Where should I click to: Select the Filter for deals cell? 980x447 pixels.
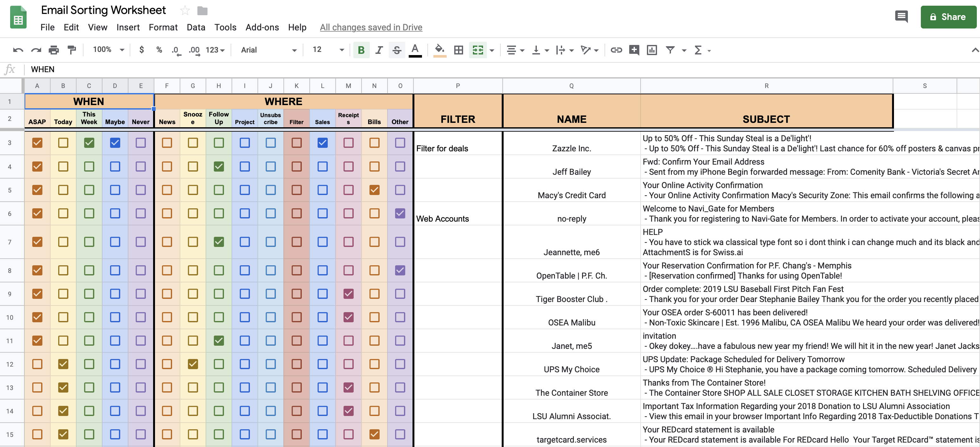coord(458,143)
